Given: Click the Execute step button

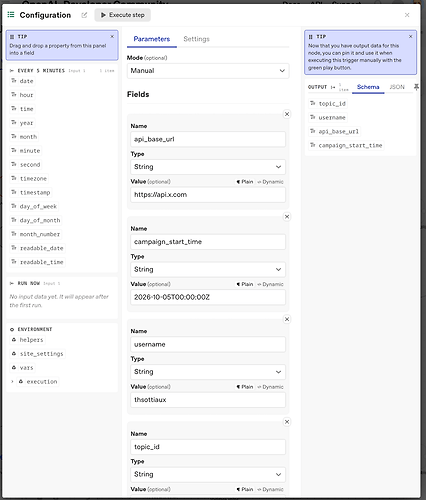Looking at the screenshot, I should 122,15.
